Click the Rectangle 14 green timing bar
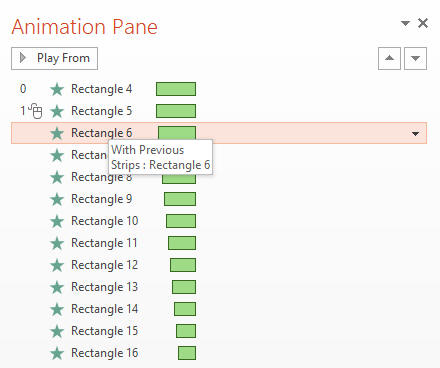 pos(185,309)
